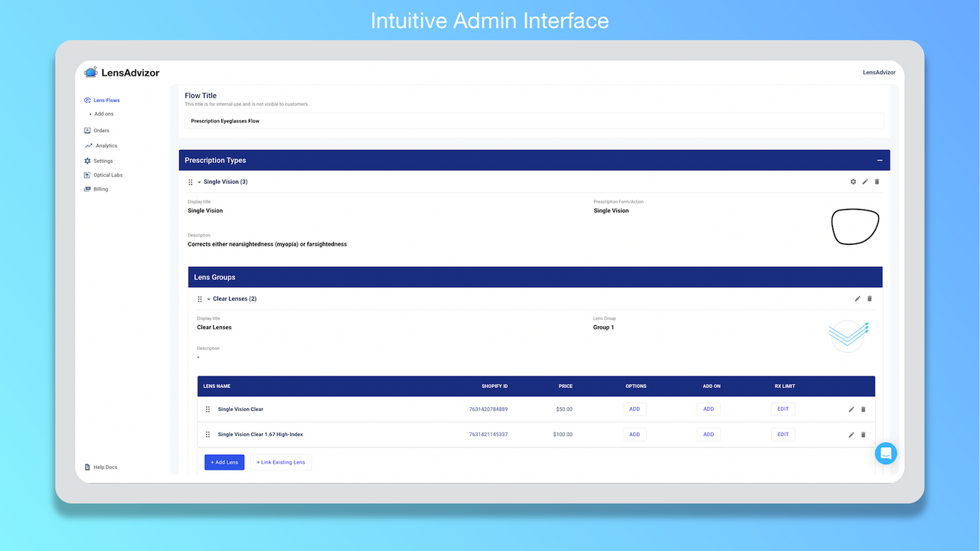Click the Group 1 lens group value

point(603,328)
